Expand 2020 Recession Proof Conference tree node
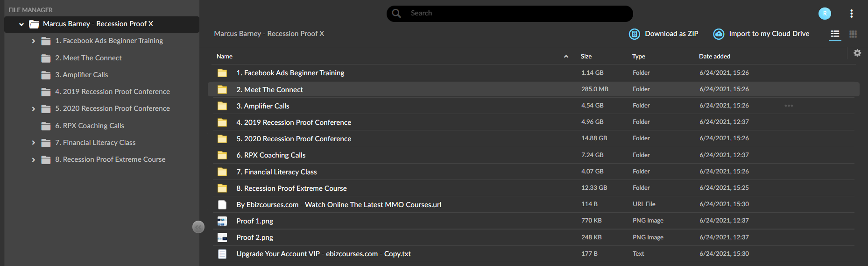This screenshot has width=868, height=266. (x=33, y=109)
